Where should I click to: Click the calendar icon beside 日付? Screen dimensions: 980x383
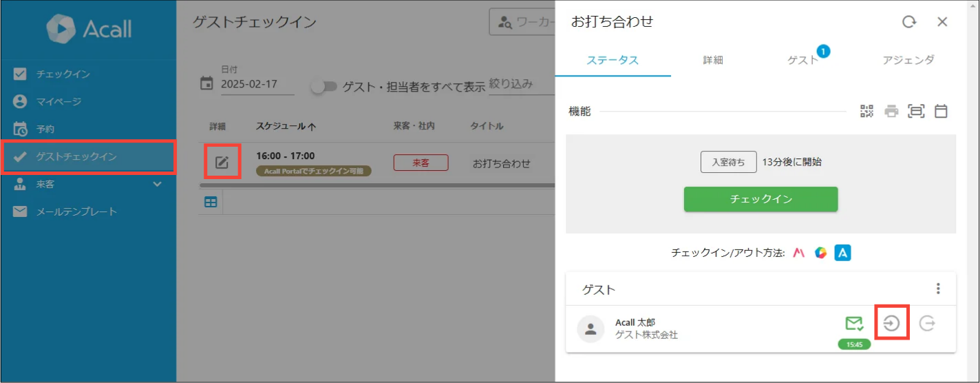(206, 83)
